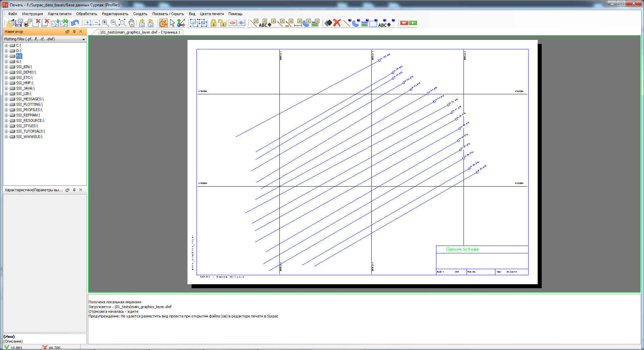Select the zoom in magnifier tool
Viewport: 644px width, 350px height.
(105, 23)
